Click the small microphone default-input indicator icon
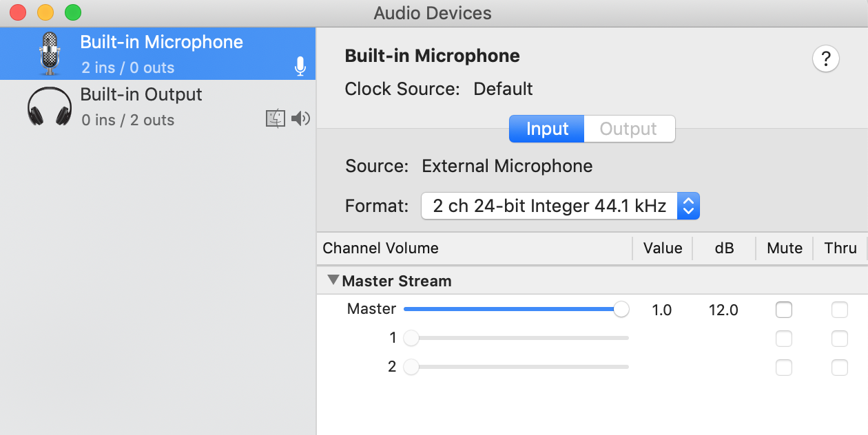This screenshot has height=435, width=868. coord(300,67)
